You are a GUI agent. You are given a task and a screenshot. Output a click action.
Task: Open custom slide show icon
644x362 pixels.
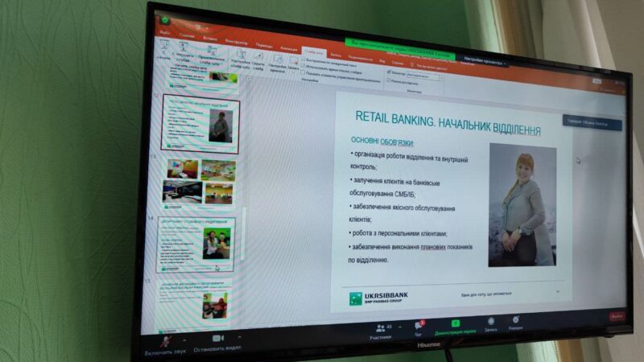pyautogui.click(x=211, y=51)
